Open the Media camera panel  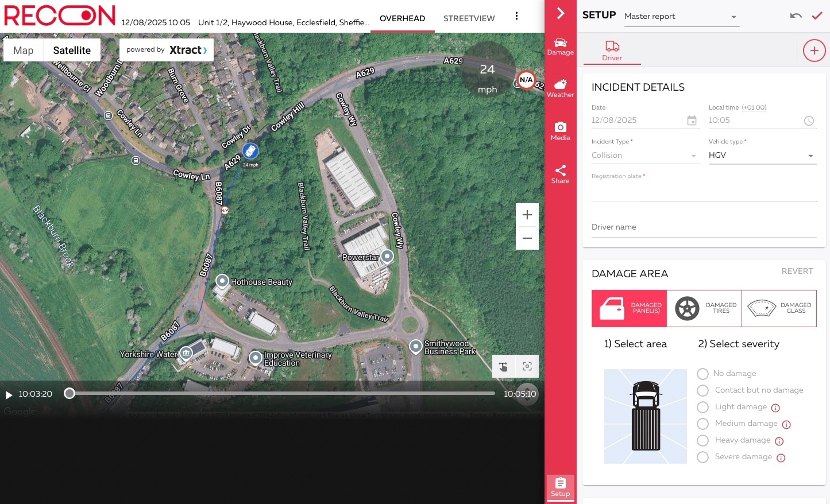pos(560,131)
